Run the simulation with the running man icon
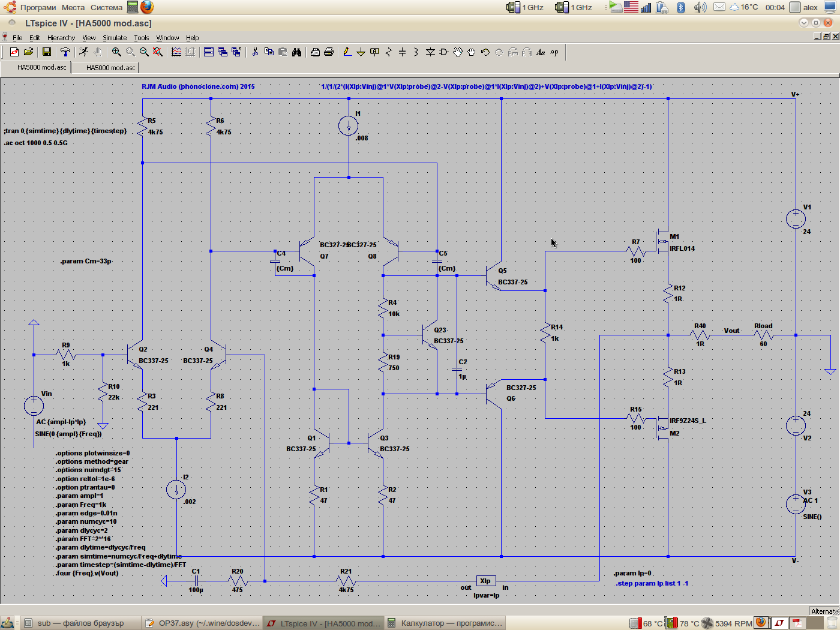 point(83,52)
